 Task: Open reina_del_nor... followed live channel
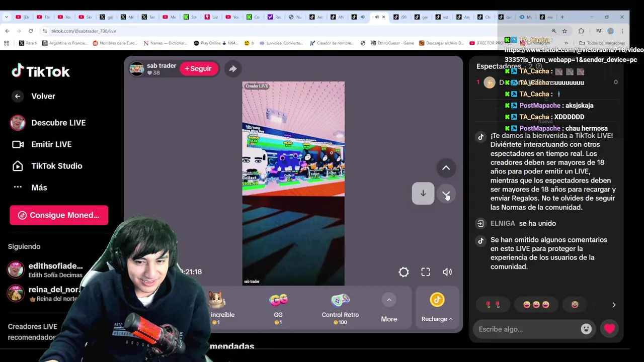click(x=44, y=293)
